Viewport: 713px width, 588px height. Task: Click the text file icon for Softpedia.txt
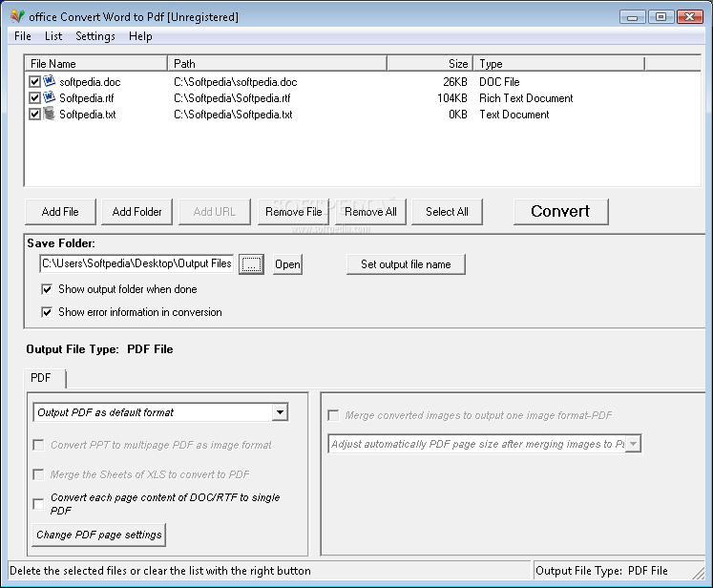[50, 115]
